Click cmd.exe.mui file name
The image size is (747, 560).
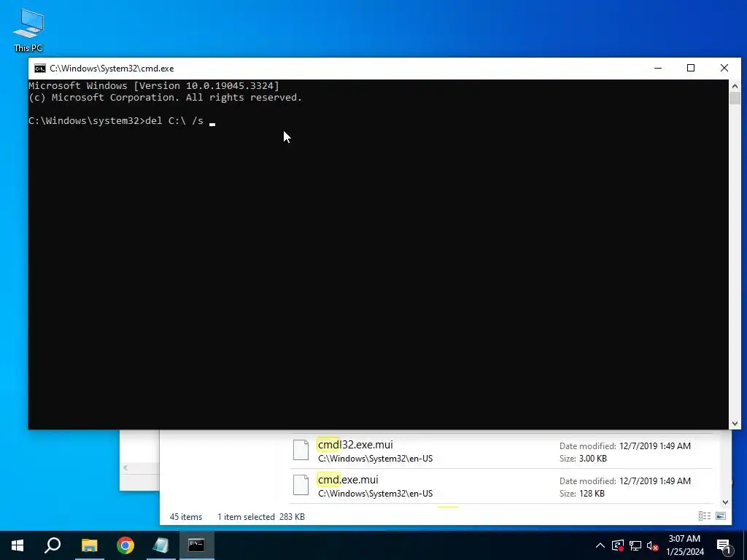pyautogui.click(x=348, y=480)
